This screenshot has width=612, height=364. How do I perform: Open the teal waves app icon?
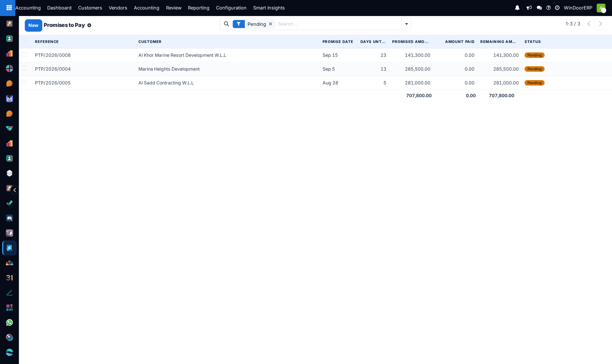(x=9, y=353)
